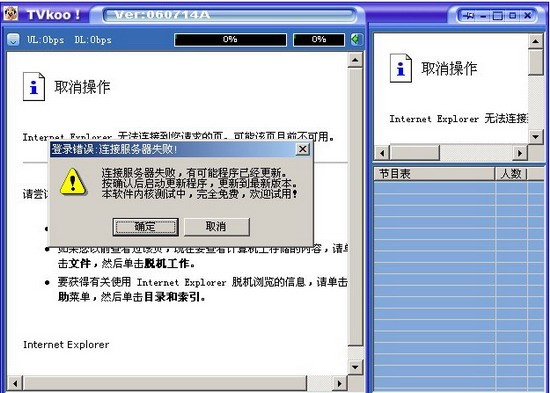
Task: Click the small square window-mode button
Action: tap(512, 15)
